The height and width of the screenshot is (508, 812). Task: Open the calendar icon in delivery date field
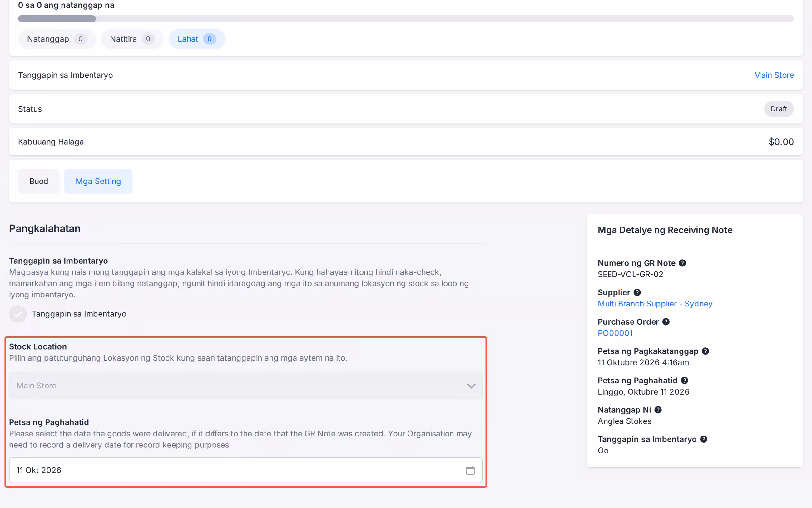click(470, 470)
